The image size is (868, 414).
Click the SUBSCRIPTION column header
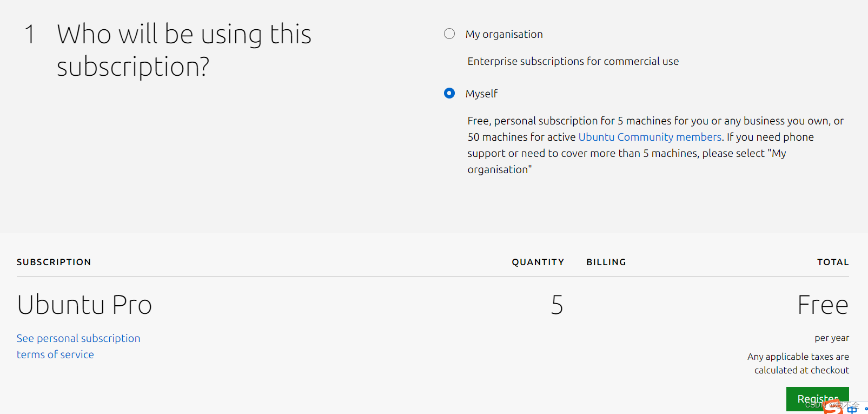coord(54,262)
